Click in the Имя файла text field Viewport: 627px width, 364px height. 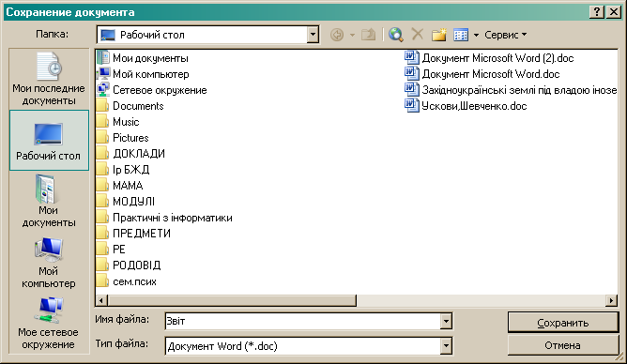pyautogui.click(x=302, y=321)
